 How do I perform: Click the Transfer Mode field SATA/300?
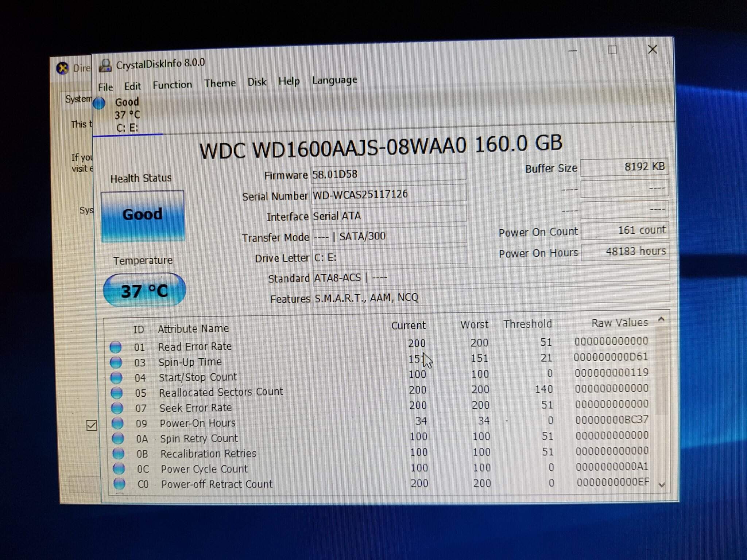[x=389, y=236]
